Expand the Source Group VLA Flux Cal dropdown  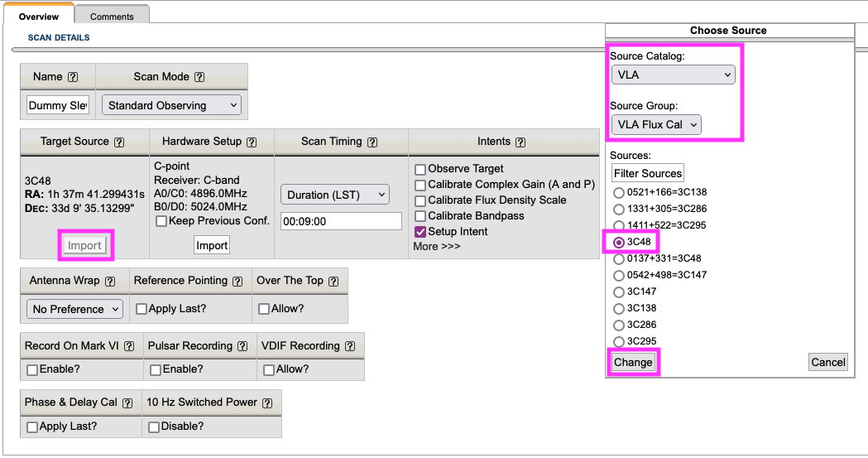coord(657,124)
